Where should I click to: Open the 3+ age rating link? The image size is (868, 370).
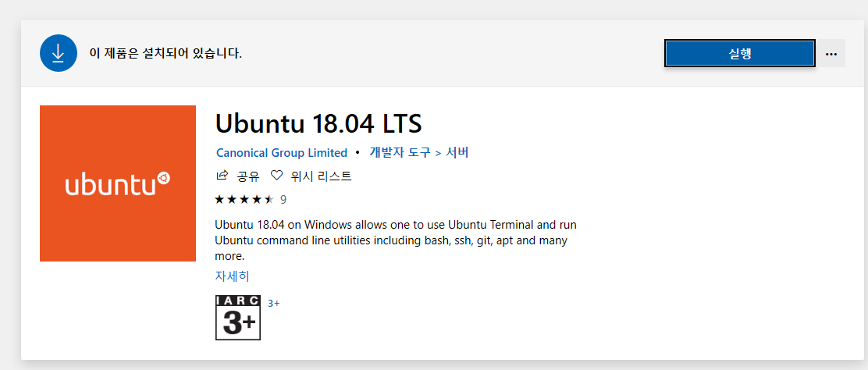click(x=273, y=304)
